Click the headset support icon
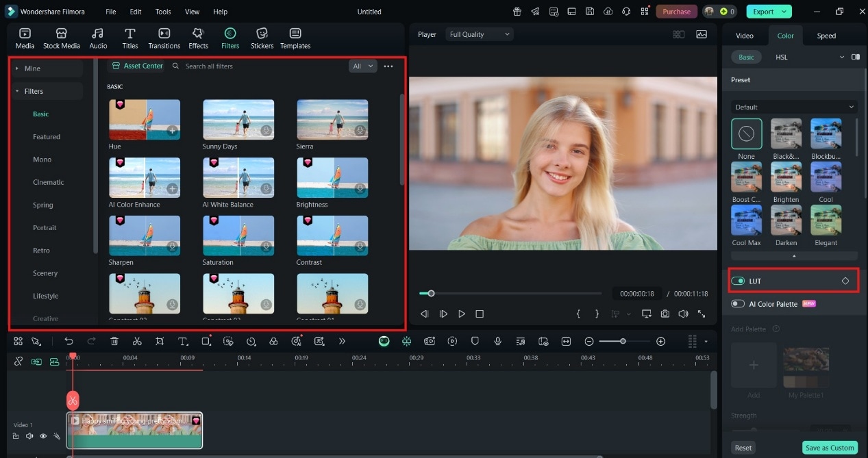Screen dimensions: 868x458 tap(626, 12)
